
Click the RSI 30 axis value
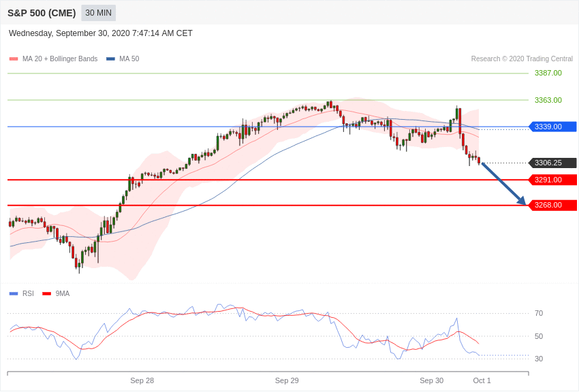pos(539,359)
